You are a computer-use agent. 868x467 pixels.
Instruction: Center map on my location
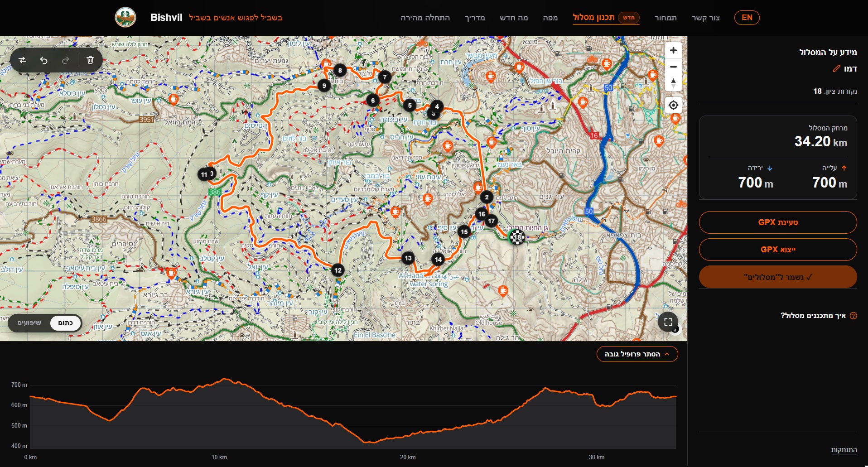673,105
